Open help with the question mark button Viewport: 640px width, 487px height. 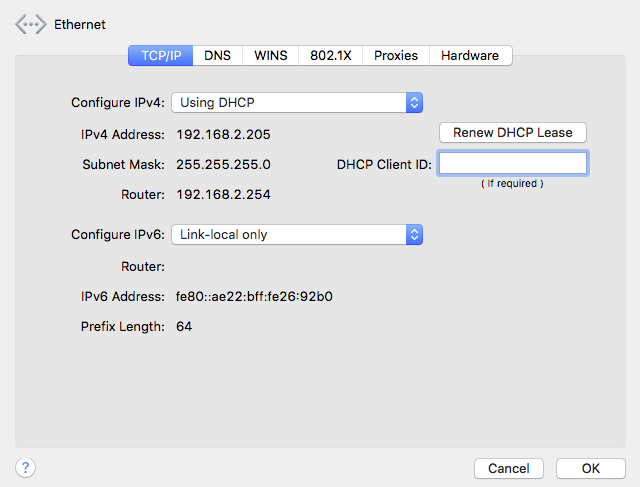click(26, 467)
